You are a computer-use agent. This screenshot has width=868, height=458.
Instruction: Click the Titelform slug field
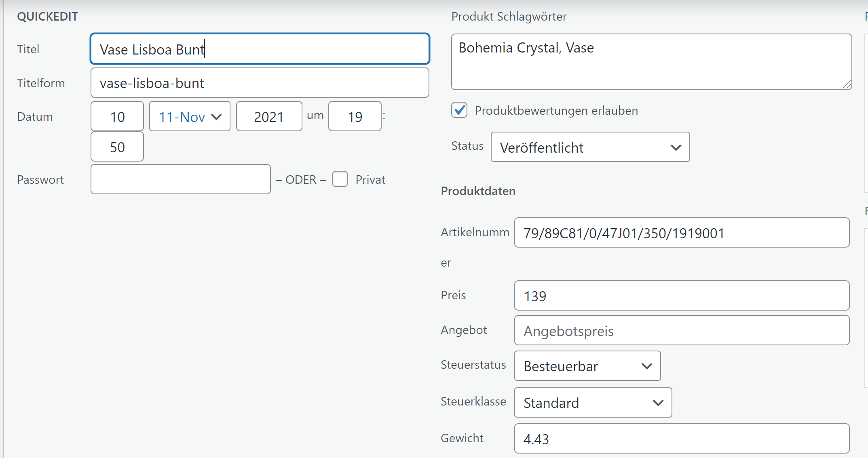[x=260, y=83]
